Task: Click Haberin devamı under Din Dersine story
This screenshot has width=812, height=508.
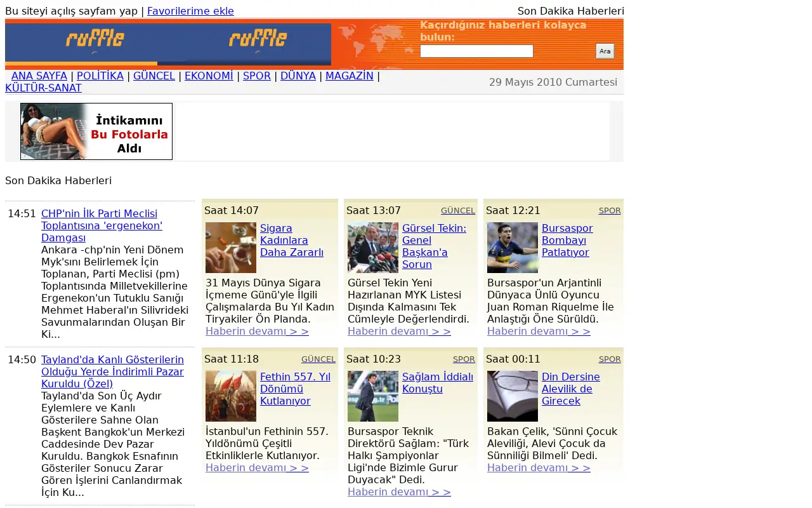Action: (x=539, y=467)
